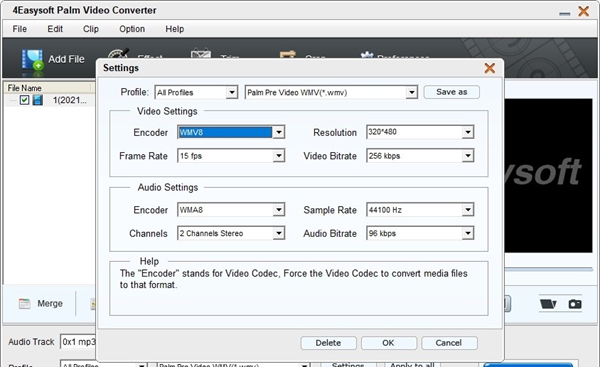Open the Clip menu
The height and width of the screenshot is (367, 600).
[91, 29]
